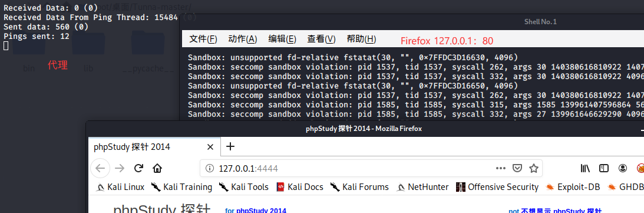Open the Firefox account icon
644x213 pixels.
tap(623, 168)
